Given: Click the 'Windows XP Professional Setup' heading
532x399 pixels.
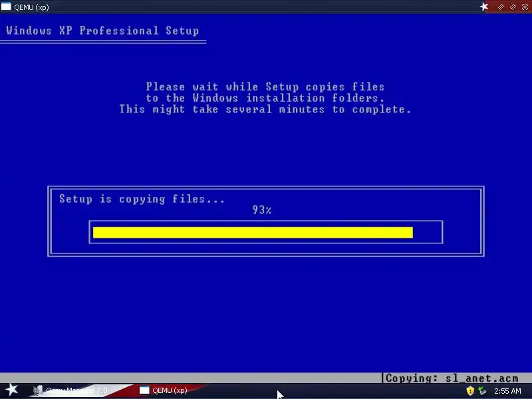Looking at the screenshot, I should 102,31.
